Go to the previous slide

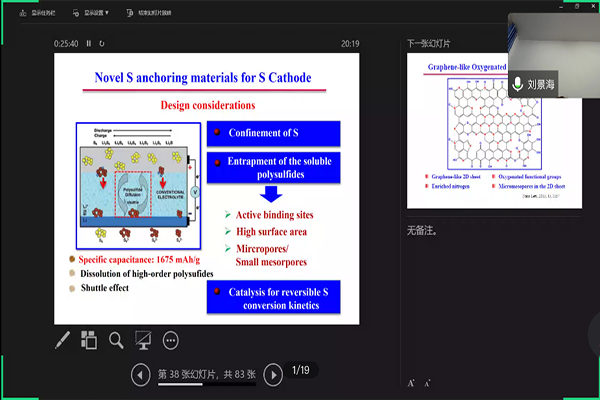(142, 375)
